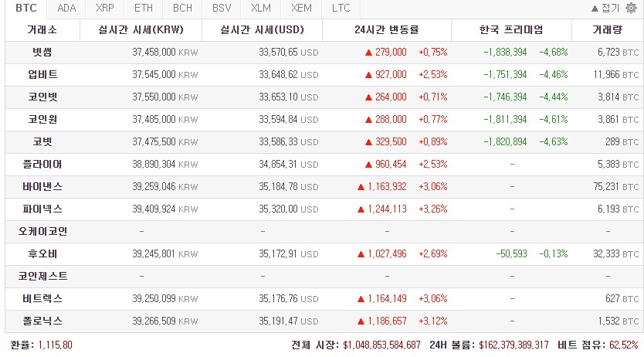
Task: Select the 코빗 exchange name
Action: point(42,141)
